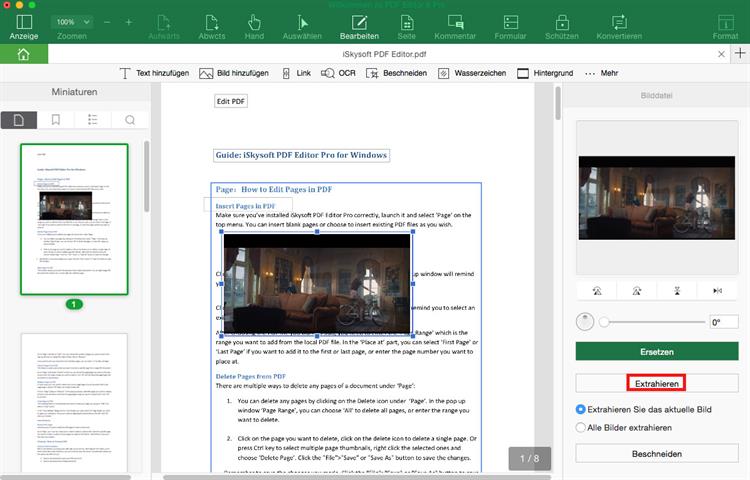Go to the home screen tab
The image size is (750, 480).
click(23, 54)
